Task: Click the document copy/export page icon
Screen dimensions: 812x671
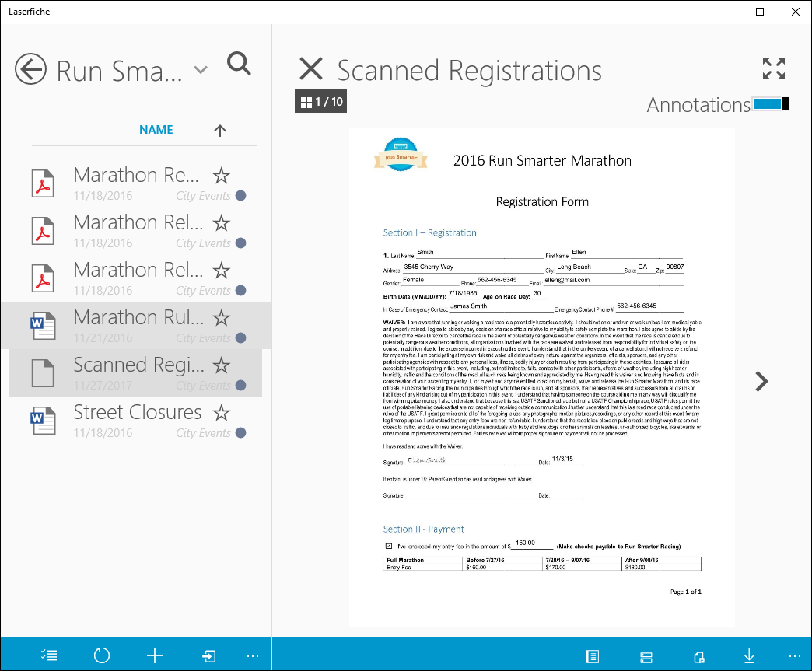Action: pyautogui.click(x=699, y=658)
